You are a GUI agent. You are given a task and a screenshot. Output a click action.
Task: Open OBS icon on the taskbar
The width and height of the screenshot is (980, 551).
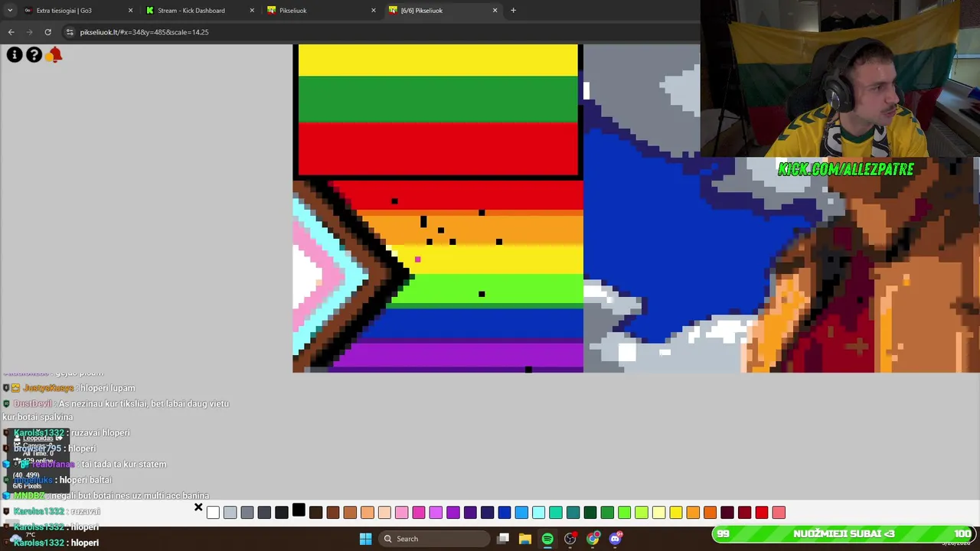[x=570, y=539]
